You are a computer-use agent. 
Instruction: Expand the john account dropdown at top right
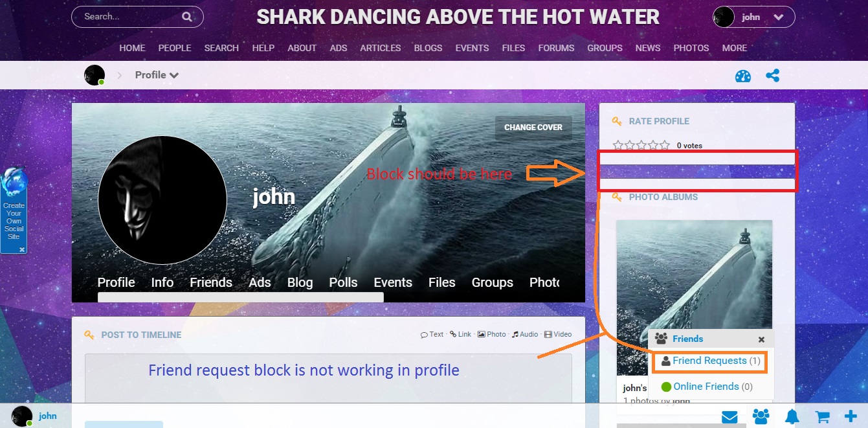tap(779, 17)
